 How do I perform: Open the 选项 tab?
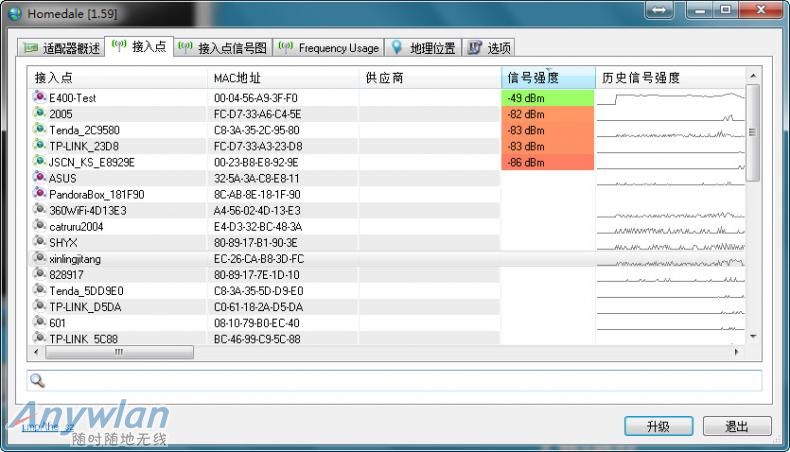pos(489,48)
